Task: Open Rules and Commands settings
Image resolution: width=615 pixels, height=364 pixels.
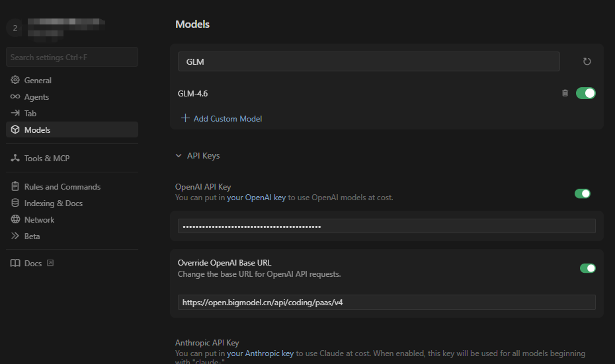Action: click(x=62, y=186)
